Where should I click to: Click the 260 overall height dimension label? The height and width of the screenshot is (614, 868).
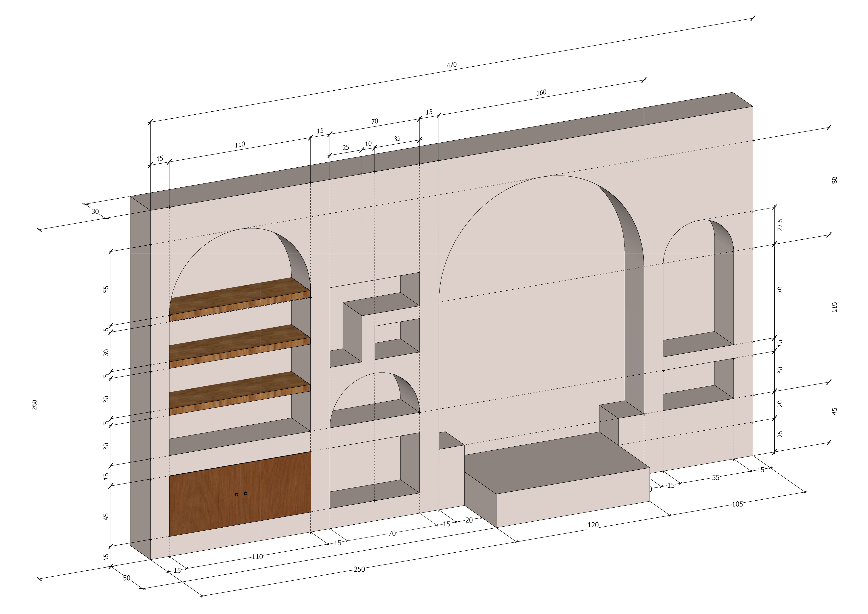click(34, 405)
